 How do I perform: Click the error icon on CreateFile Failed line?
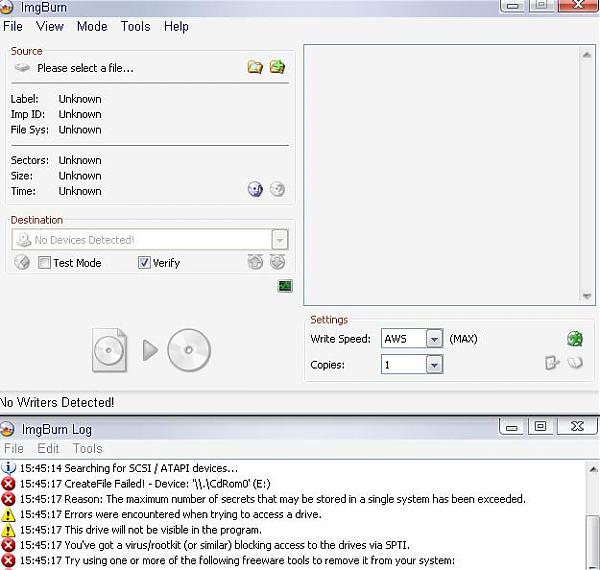pos(8,484)
